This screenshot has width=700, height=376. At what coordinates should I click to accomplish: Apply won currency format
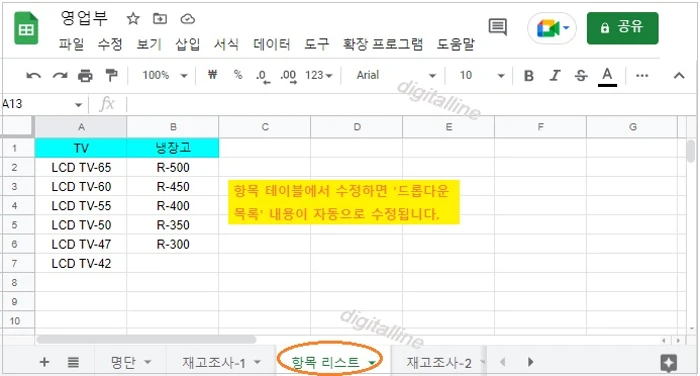(x=212, y=75)
